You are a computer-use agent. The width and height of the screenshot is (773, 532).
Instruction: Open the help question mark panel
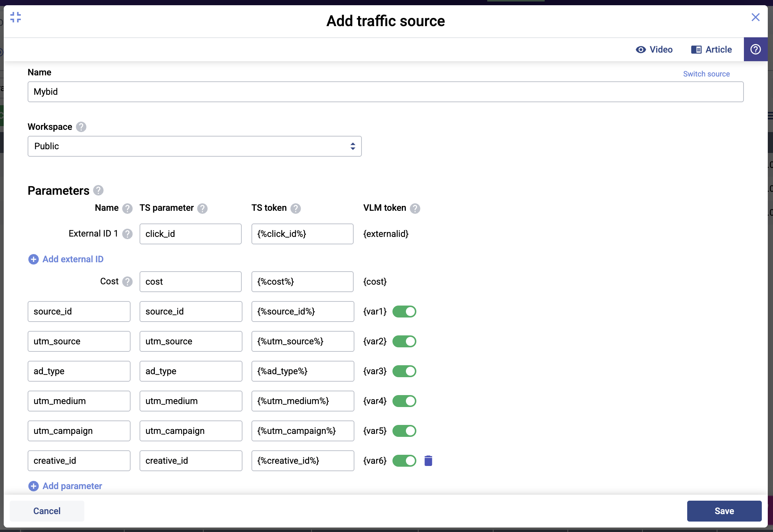(x=755, y=49)
